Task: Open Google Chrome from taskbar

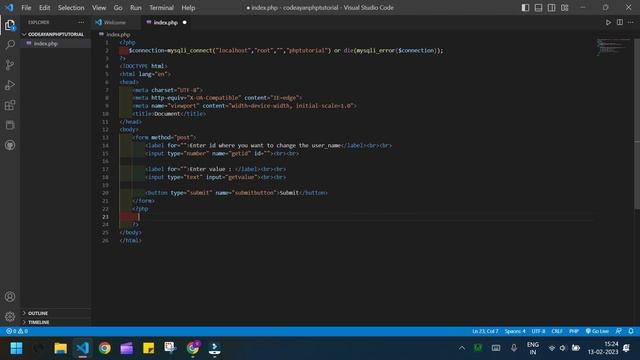Action: pyautogui.click(x=104, y=348)
